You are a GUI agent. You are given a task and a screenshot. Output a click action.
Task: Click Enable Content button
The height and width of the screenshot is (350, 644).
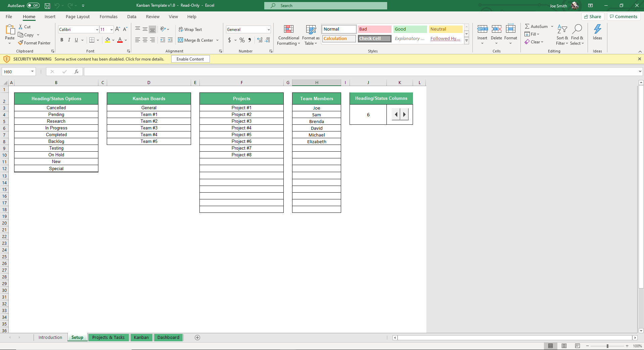190,59
